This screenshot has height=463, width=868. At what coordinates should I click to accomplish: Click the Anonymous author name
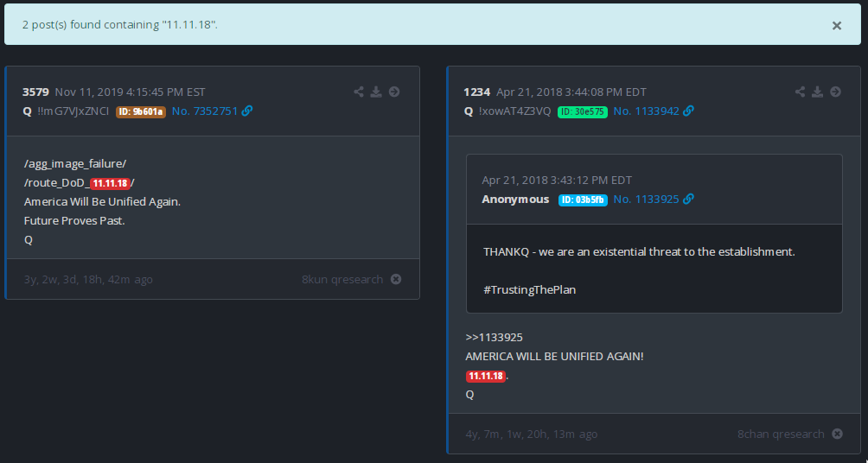point(515,200)
